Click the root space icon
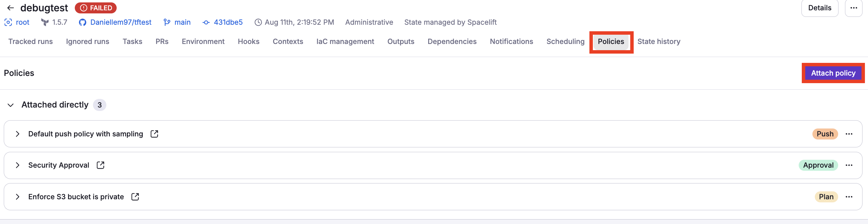This screenshot has height=224, width=868. (8, 22)
